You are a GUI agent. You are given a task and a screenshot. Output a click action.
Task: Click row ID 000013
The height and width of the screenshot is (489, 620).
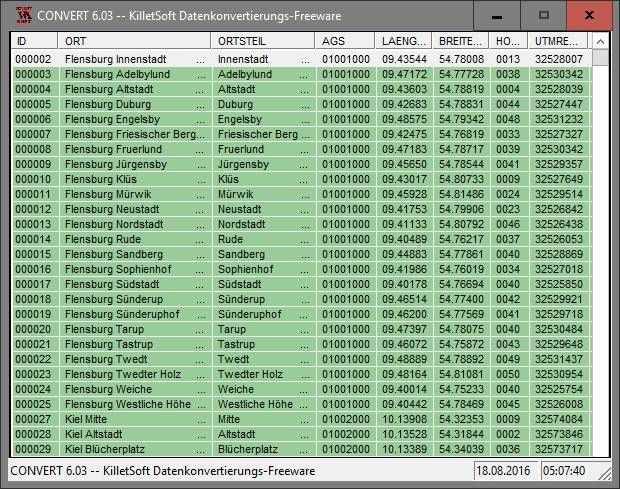pyautogui.click(x=33, y=225)
